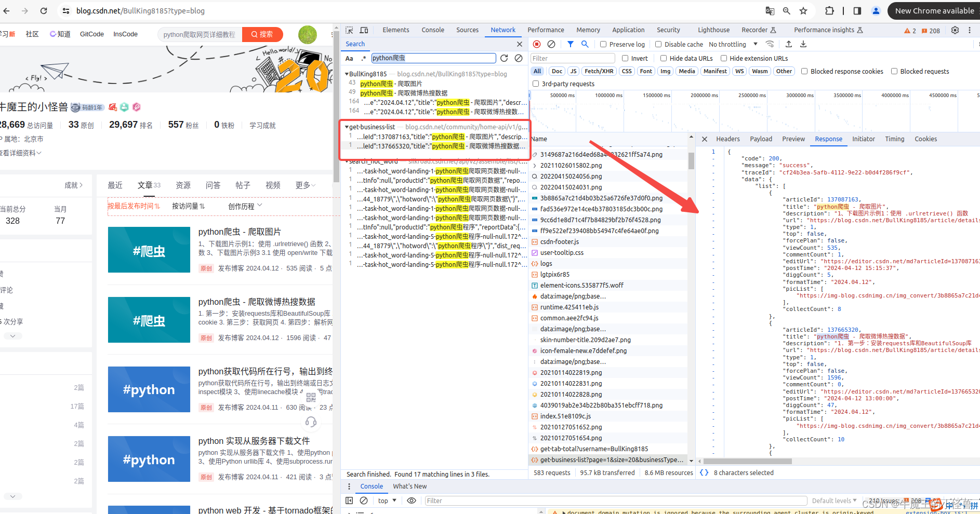Open the No throttling dropdown
980x514 pixels.
tap(733, 44)
